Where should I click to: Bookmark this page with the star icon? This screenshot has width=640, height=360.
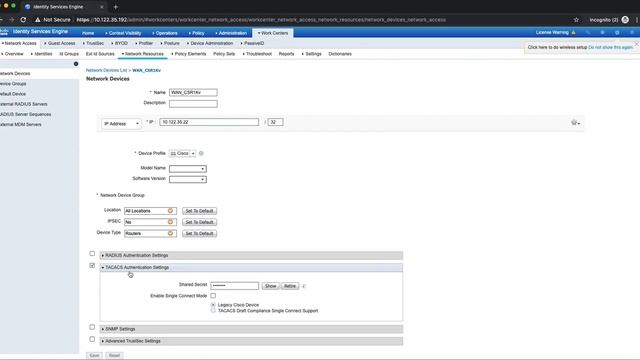click(576, 20)
